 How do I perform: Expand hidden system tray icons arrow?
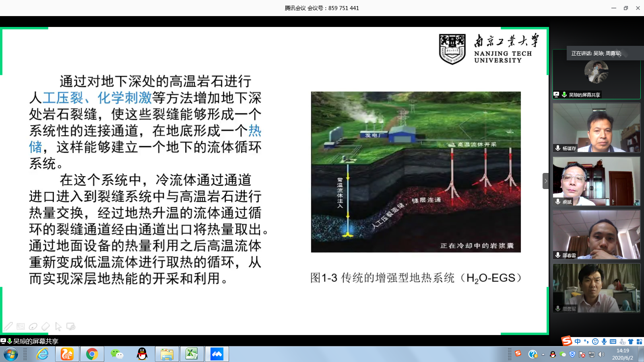[543, 354]
